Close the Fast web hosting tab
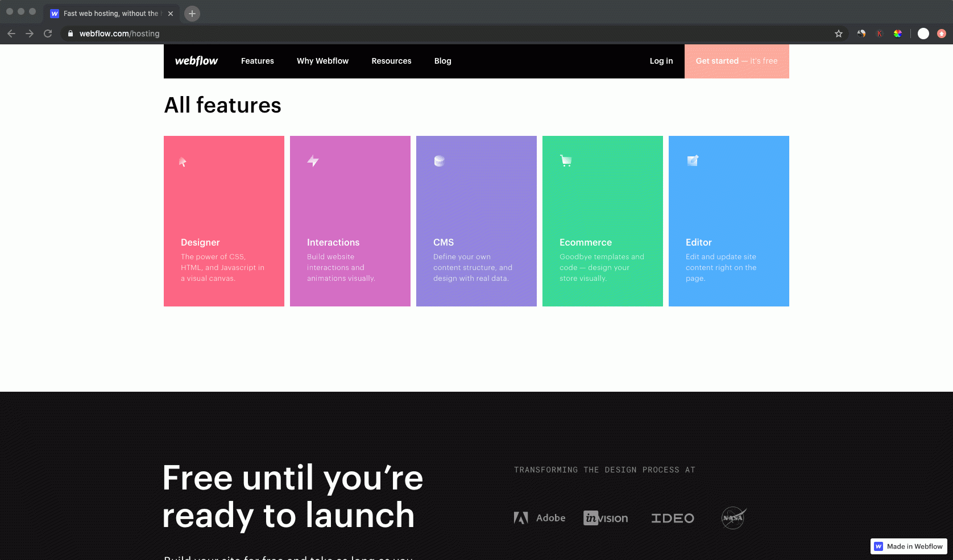This screenshot has width=953, height=560. click(x=171, y=14)
